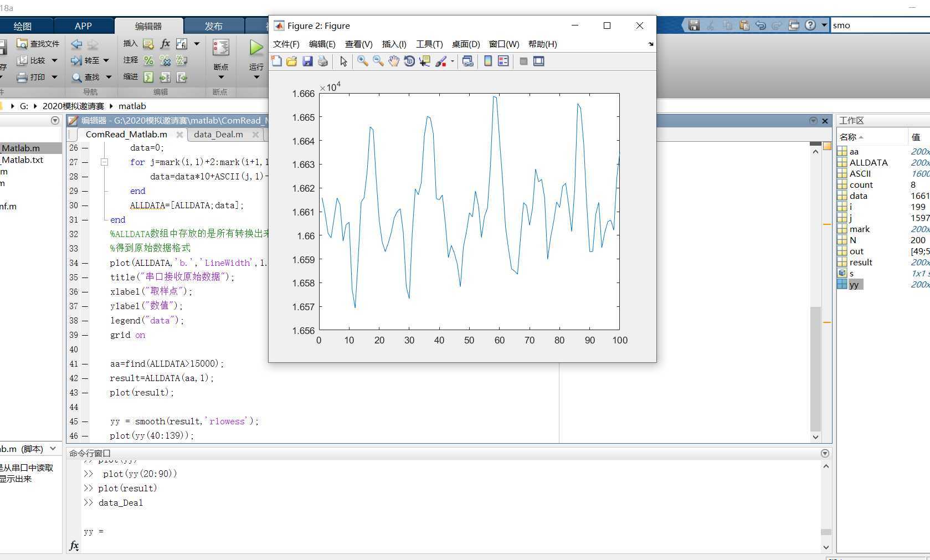Click the 名称 column header in workspace
This screenshot has height=560, width=930.
[x=872, y=137]
